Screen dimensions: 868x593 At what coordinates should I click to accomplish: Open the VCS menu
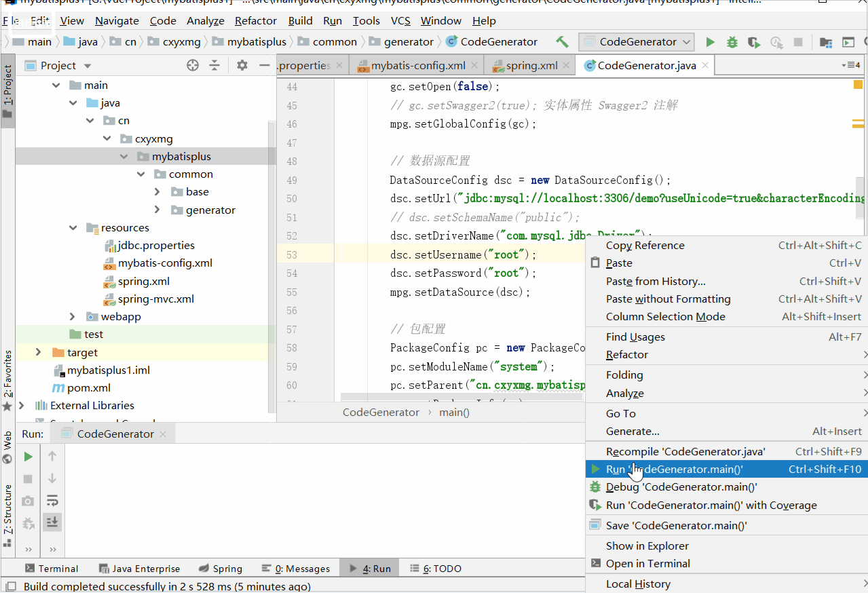(x=400, y=20)
